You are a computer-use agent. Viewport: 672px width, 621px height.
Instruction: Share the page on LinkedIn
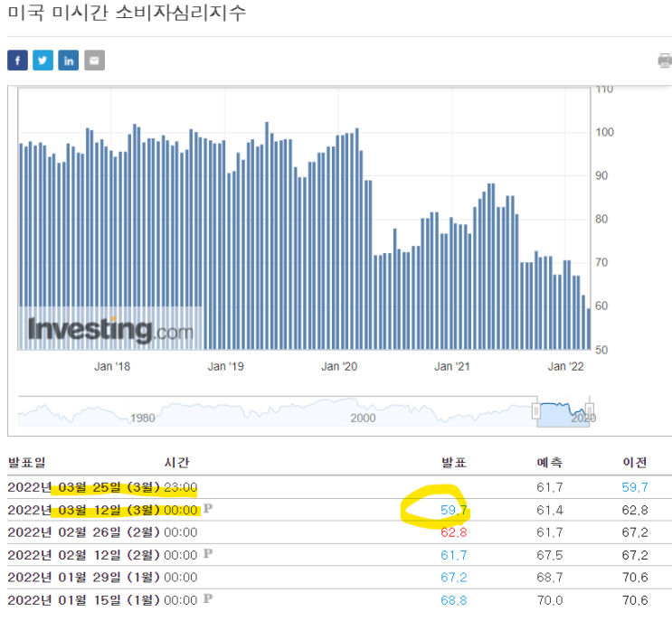coord(69,61)
